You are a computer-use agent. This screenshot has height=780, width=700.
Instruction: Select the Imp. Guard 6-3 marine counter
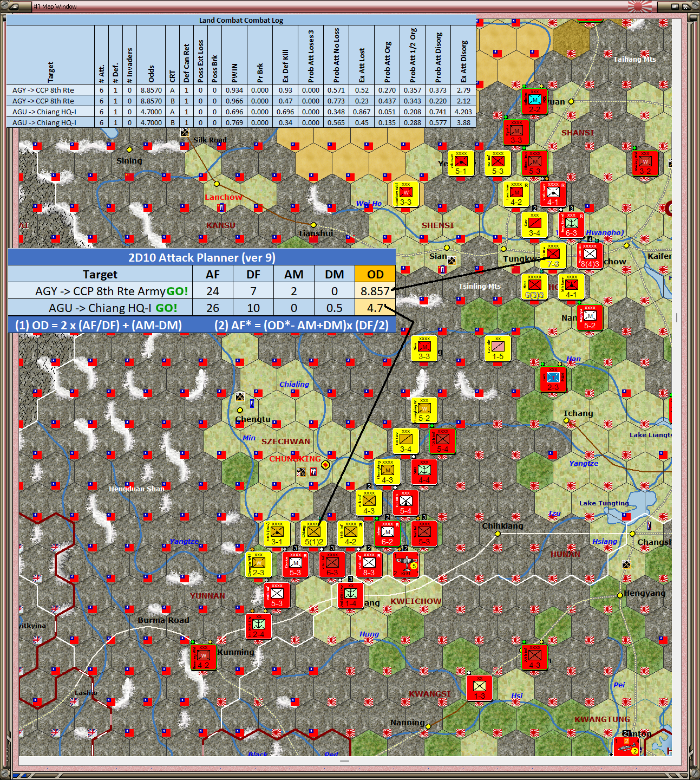point(571,225)
